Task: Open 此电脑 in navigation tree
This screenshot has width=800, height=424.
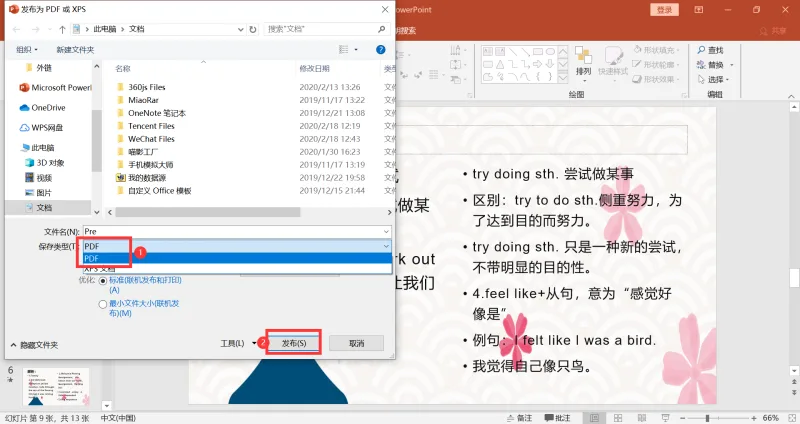Action: (x=38, y=147)
